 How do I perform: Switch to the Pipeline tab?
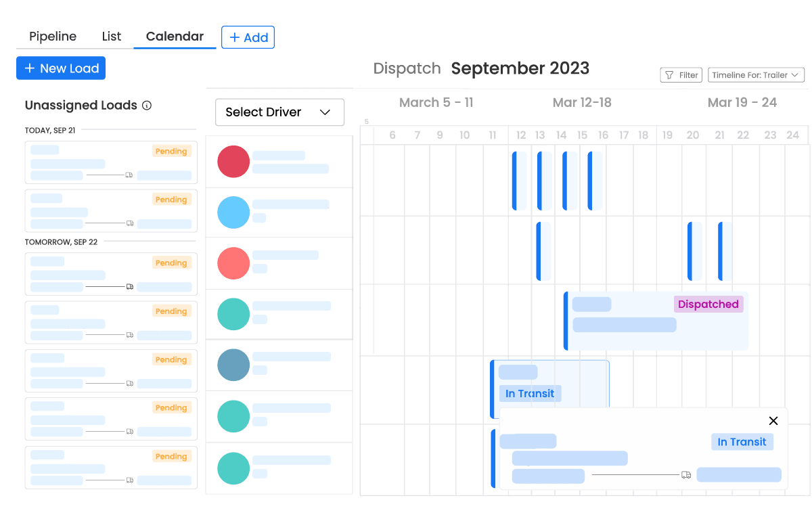click(53, 36)
